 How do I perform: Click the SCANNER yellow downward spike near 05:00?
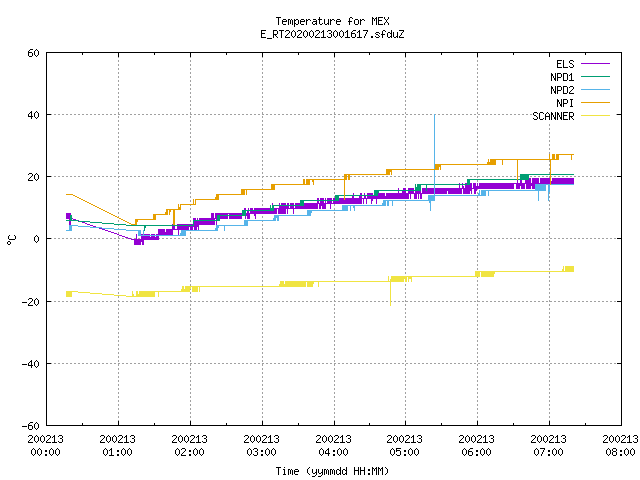[390, 294]
